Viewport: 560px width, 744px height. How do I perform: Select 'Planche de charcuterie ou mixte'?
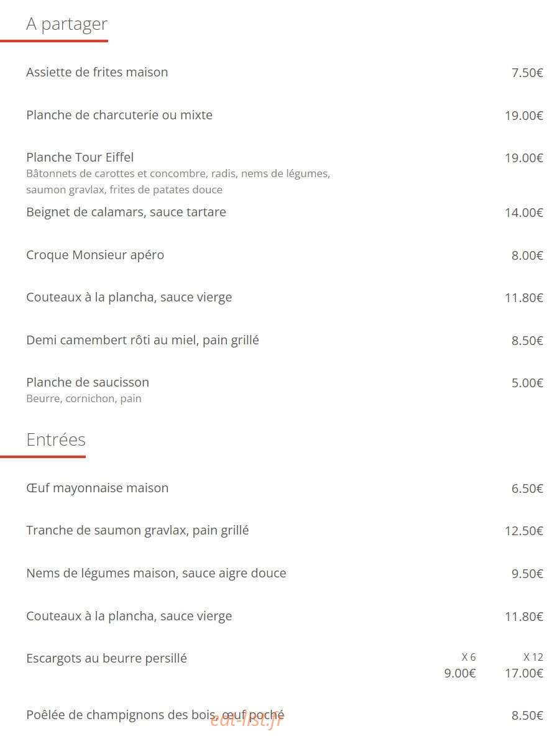[119, 116]
